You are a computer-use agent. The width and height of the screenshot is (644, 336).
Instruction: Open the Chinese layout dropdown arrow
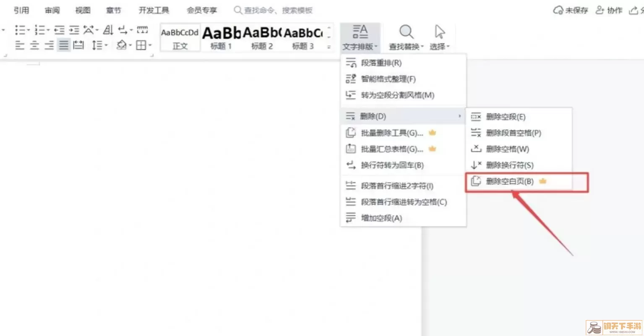point(97,30)
